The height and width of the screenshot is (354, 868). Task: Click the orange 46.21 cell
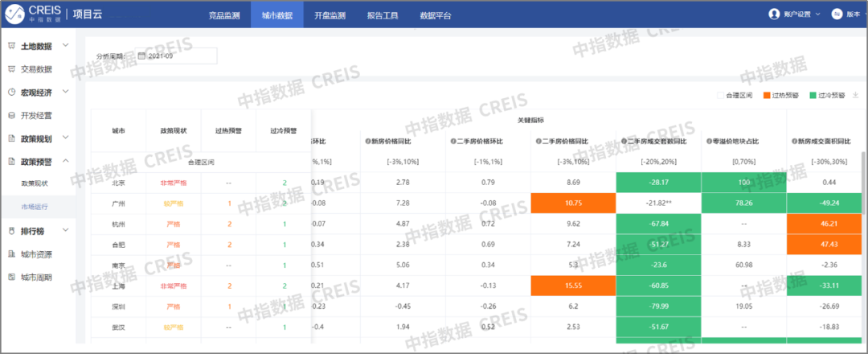[x=825, y=224]
